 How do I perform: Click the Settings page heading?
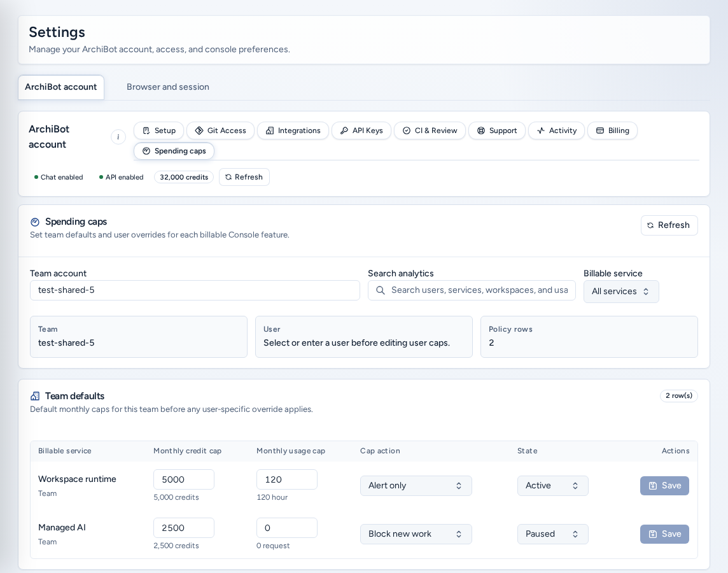57,32
